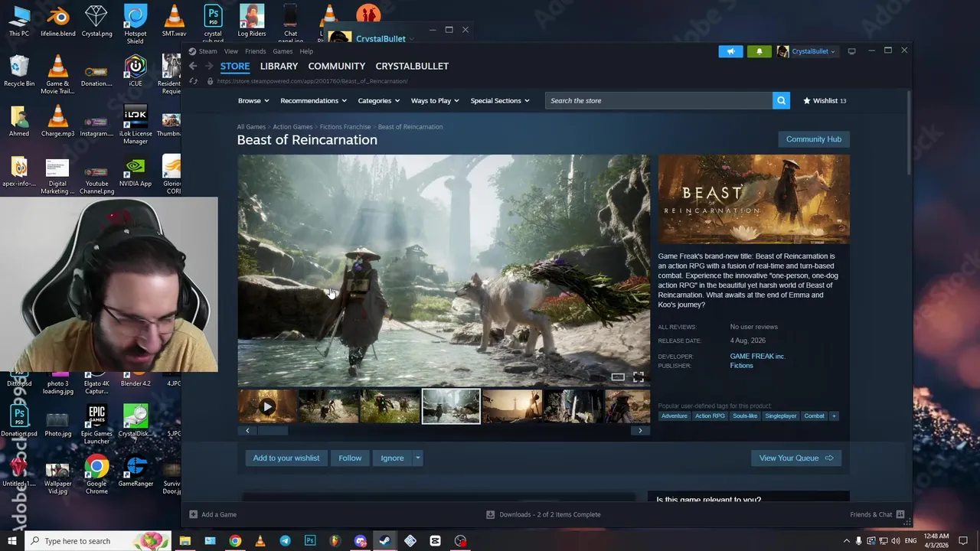Expand the Categories dropdown
980x551 pixels.
point(379,100)
